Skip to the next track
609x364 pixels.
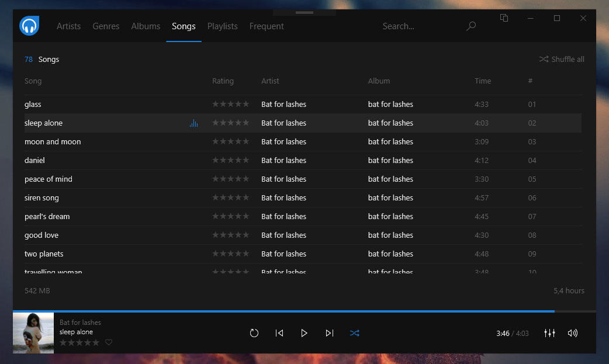pyautogui.click(x=329, y=333)
